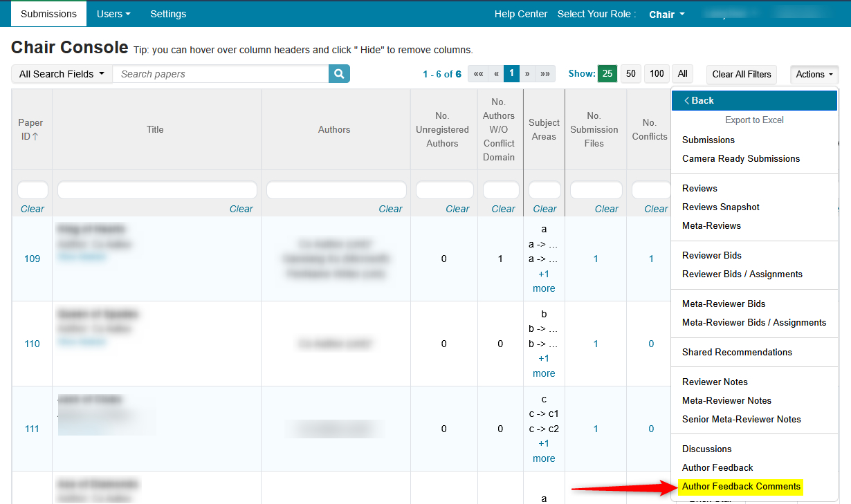
Task: Go to first page of results
Action: coord(478,74)
